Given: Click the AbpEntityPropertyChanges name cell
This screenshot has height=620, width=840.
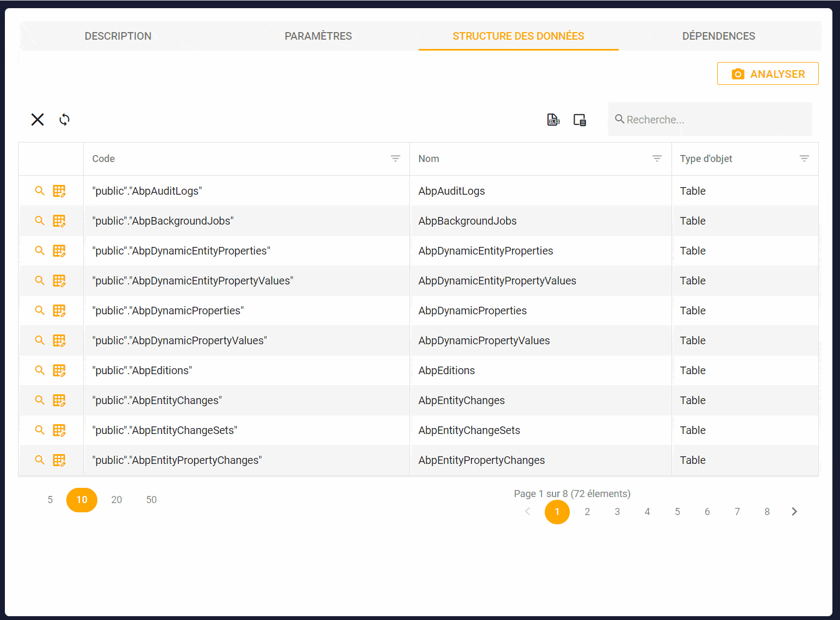Looking at the screenshot, I should 540,460.
